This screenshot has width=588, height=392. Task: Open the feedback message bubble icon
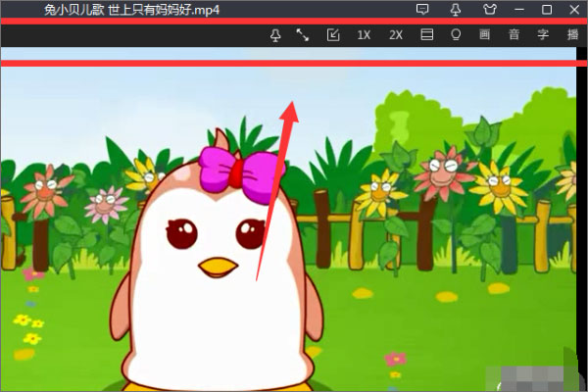pyautogui.click(x=422, y=10)
